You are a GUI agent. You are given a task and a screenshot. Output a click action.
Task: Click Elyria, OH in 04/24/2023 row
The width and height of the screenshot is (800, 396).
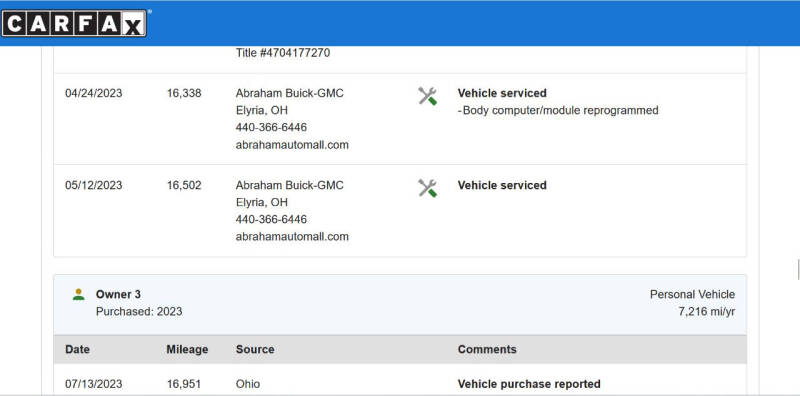262,110
